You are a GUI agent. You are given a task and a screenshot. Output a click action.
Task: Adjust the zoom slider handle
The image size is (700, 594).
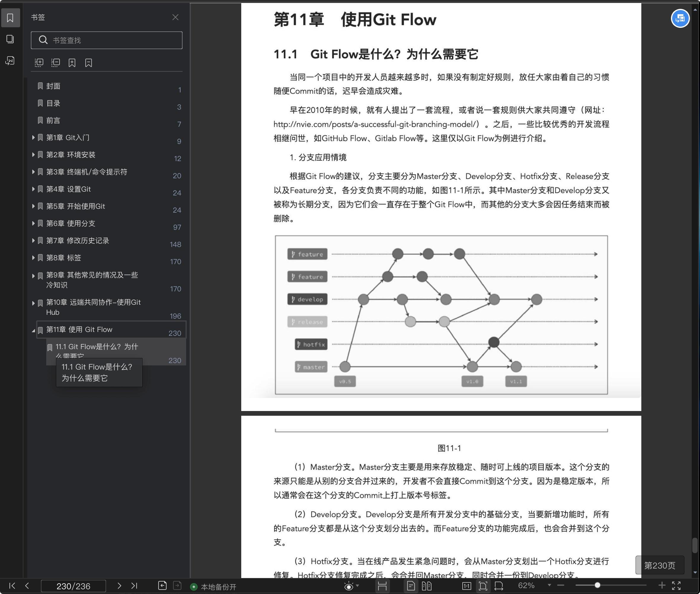click(x=597, y=585)
